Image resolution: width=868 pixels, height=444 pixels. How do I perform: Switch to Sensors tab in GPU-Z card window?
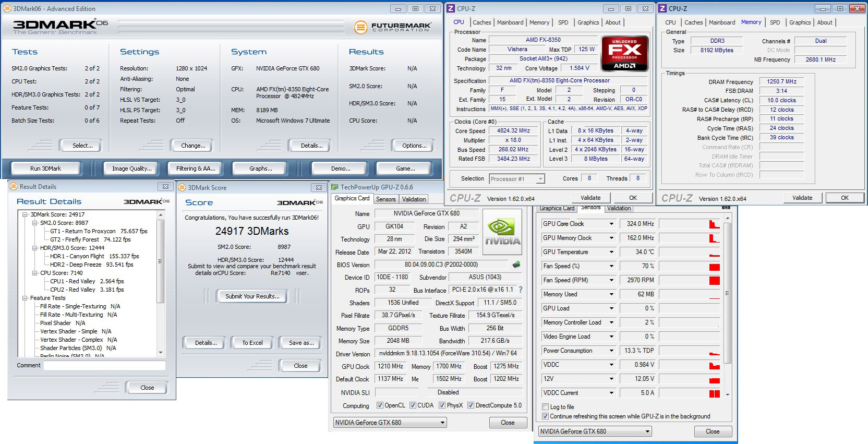coord(385,199)
